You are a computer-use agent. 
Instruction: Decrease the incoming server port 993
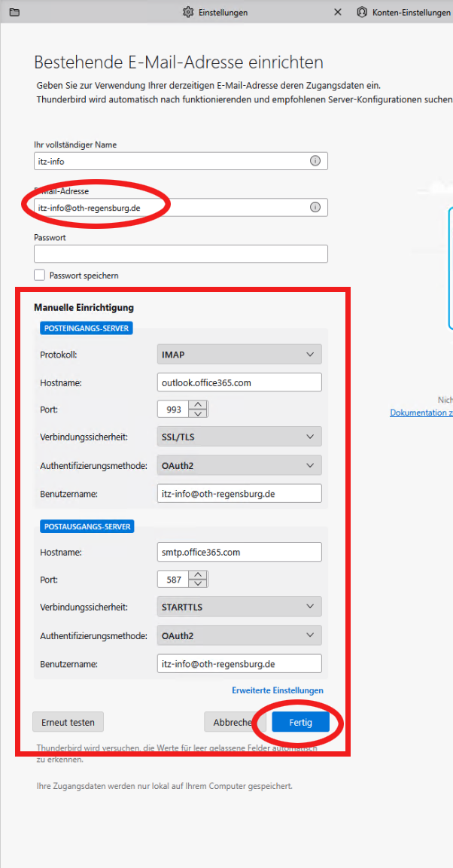coord(199,413)
